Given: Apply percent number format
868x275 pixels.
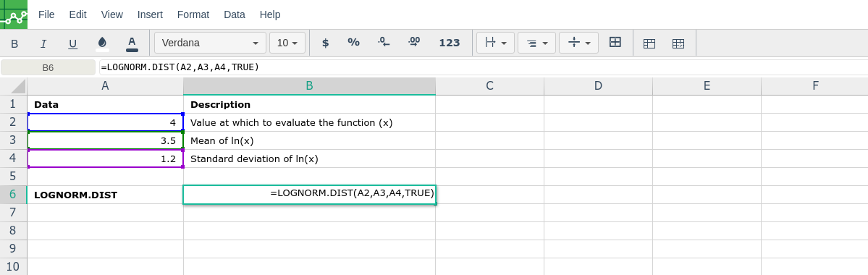Looking at the screenshot, I should (354, 43).
